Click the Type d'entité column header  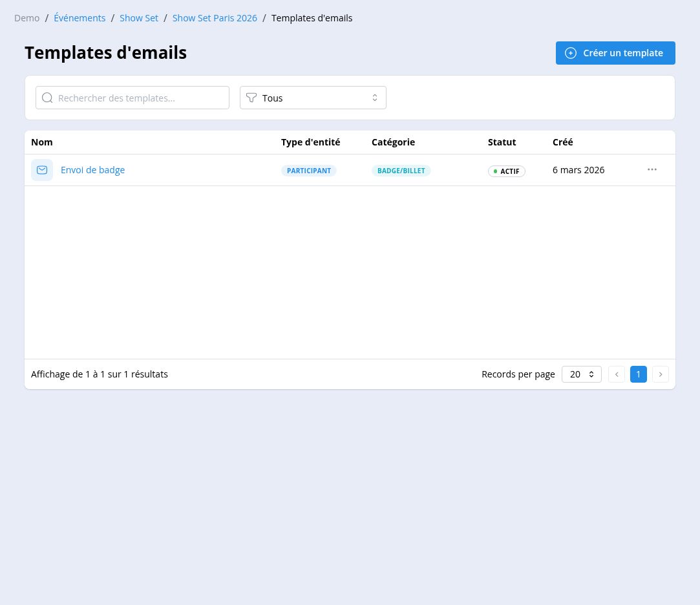pyautogui.click(x=311, y=142)
